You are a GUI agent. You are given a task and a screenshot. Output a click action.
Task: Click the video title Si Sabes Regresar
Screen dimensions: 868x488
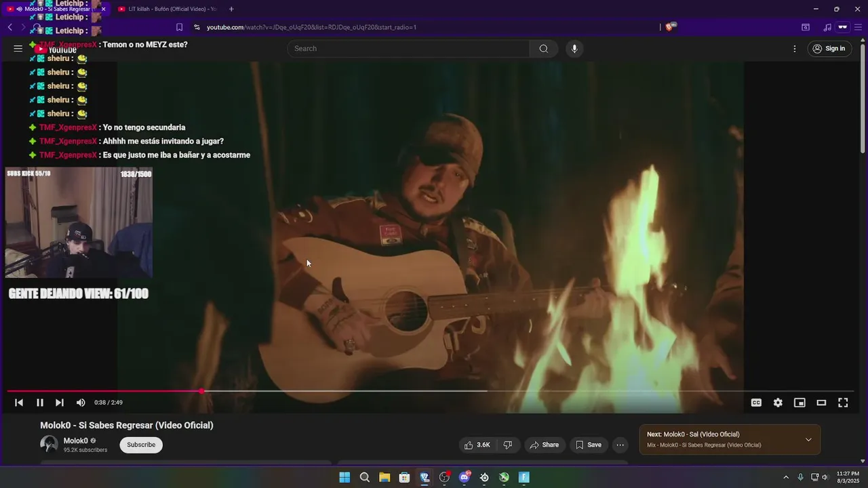coord(127,426)
